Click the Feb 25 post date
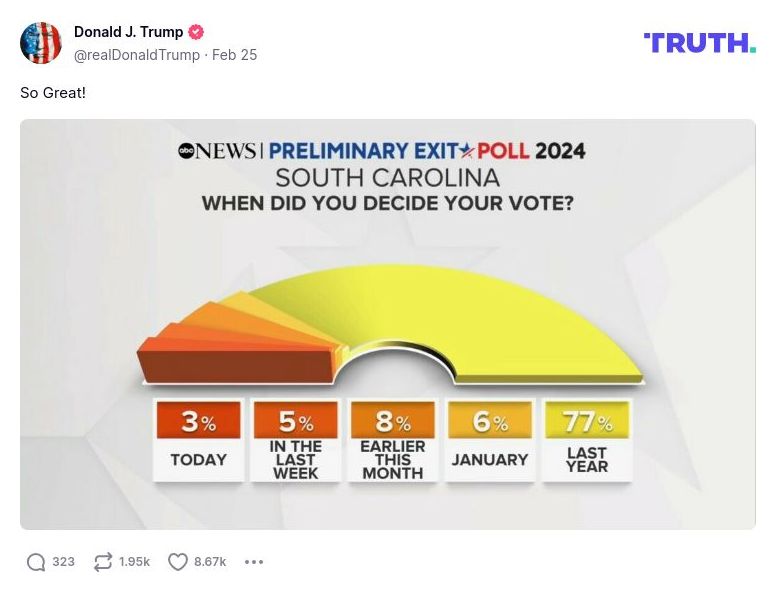This screenshot has width=777, height=592. tap(235, 55)
